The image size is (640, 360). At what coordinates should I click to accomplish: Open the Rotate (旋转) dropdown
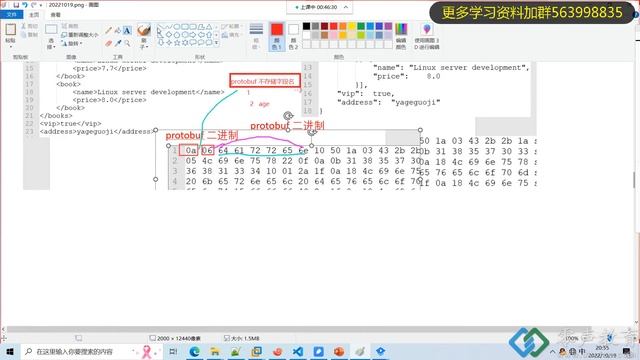pos(72,43)
